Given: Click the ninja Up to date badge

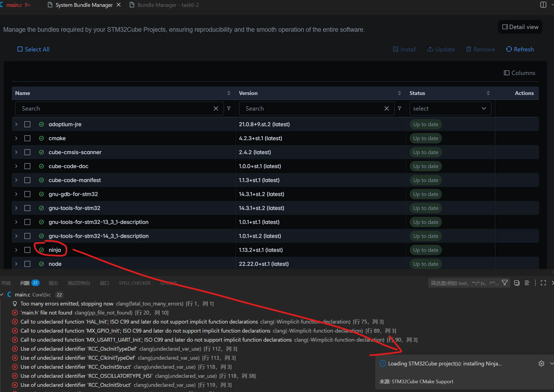Looking at the screenshot, I should coord(426,250).
